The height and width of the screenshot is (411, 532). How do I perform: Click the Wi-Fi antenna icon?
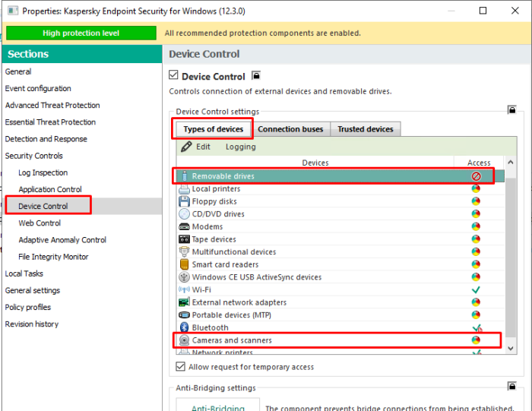click(184, 289)
